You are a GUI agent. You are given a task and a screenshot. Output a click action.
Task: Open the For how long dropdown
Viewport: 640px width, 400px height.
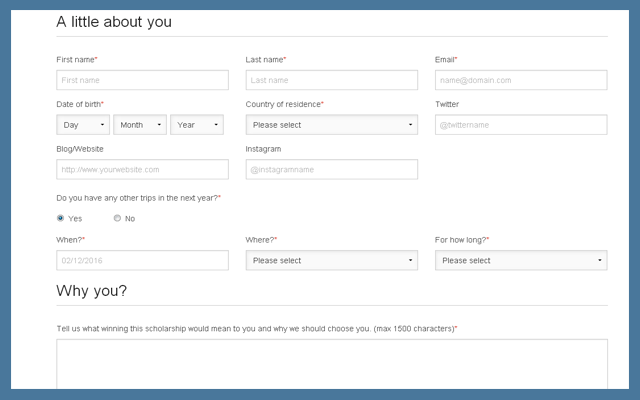coord(521,260)
